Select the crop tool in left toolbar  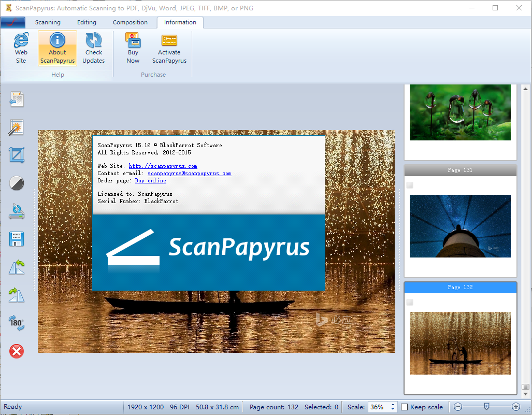(17, 154)
